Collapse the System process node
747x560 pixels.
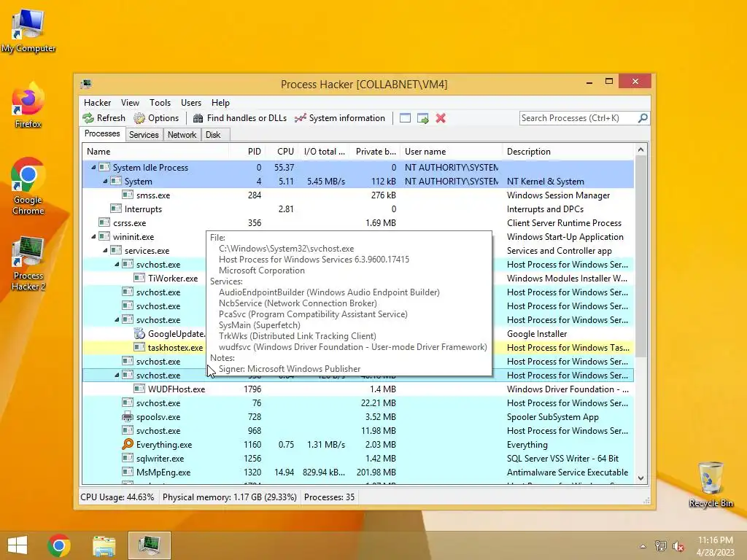click(105, 181)
